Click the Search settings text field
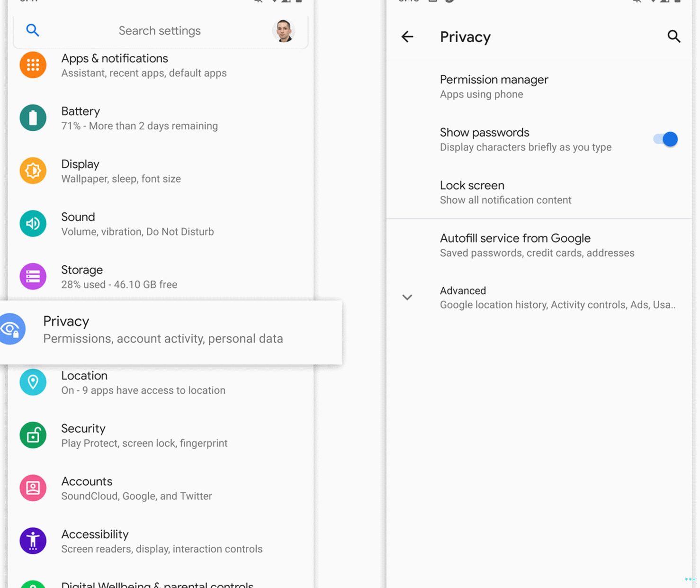 160,31
